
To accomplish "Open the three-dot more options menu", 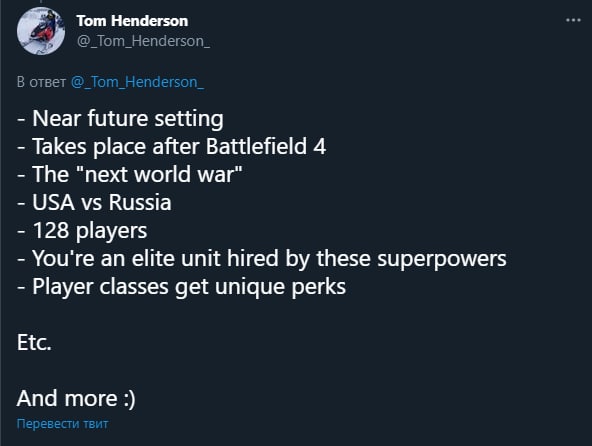I will [x=573, y=20].
